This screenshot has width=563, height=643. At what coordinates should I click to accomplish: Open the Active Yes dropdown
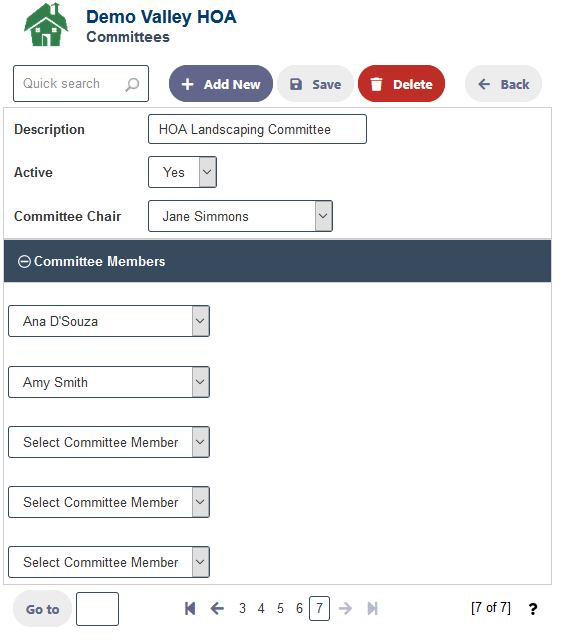tap(182, 172)
